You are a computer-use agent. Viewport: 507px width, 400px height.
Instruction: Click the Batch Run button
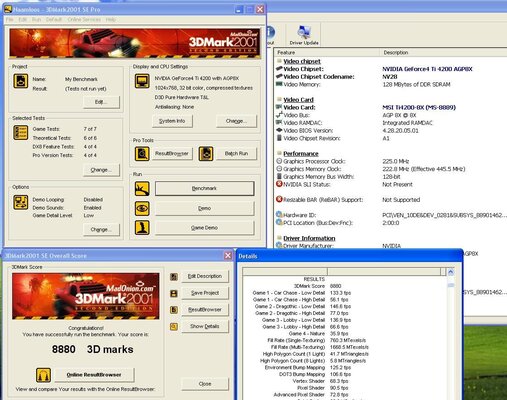236,154
